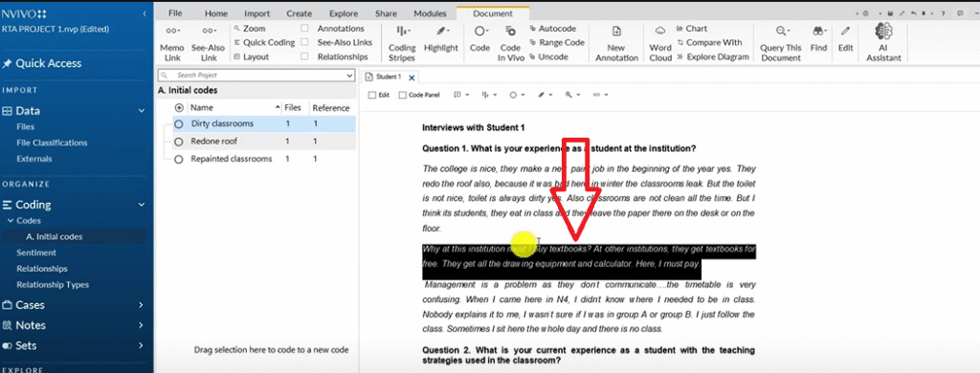Click the undo arrow in title bar
980x373 pixels.
(914, 13)
